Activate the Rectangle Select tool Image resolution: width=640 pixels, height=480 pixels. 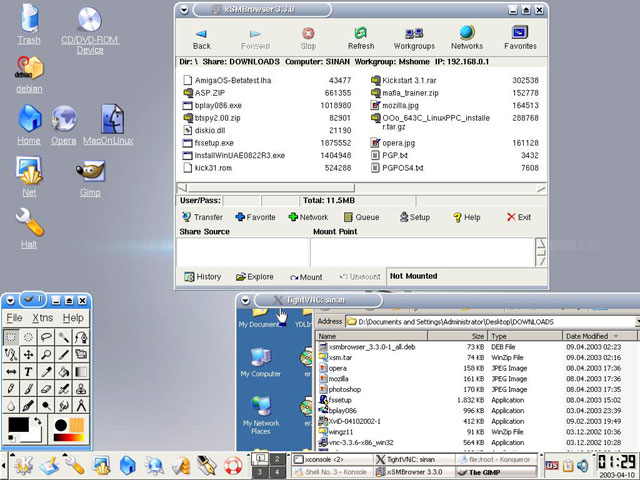(11, 338)
